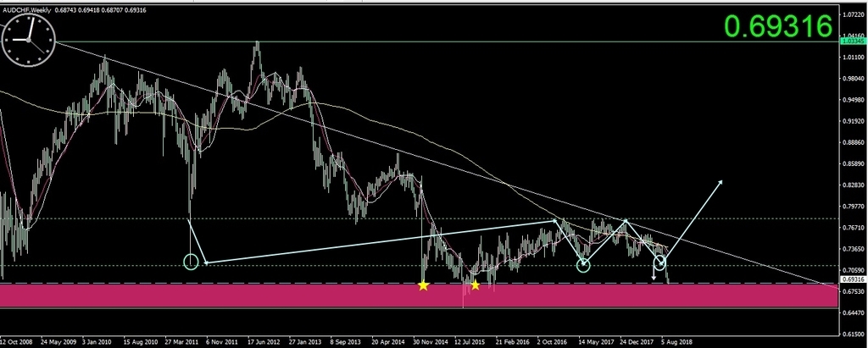
Task: Click the large green 0.69316 price display
Action: pos(779,25)
